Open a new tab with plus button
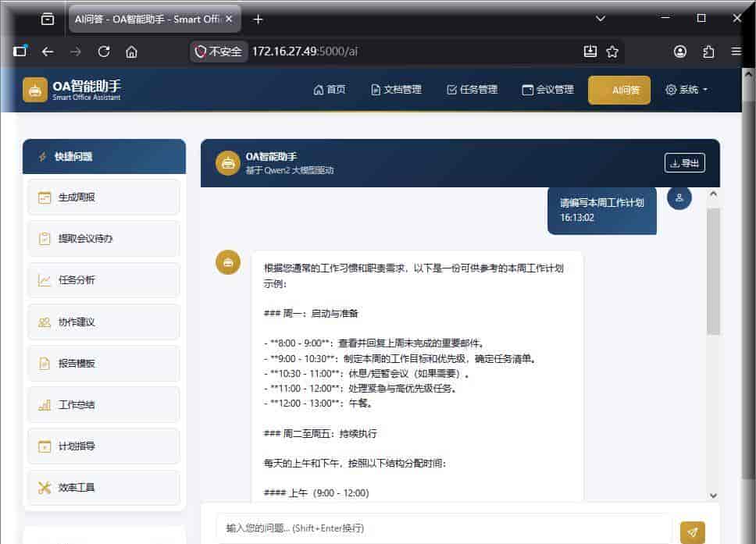This screenshot has height=544, width=756. click(258, 20)
